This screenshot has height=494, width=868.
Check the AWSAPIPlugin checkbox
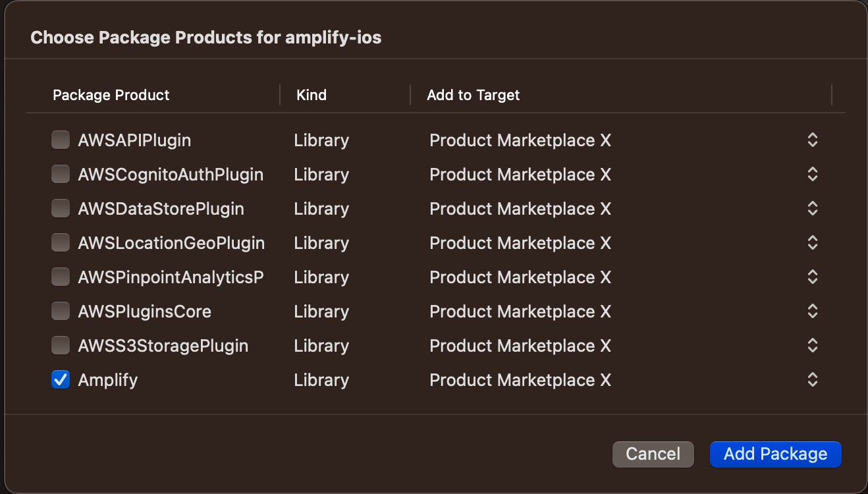coord(61,140)
